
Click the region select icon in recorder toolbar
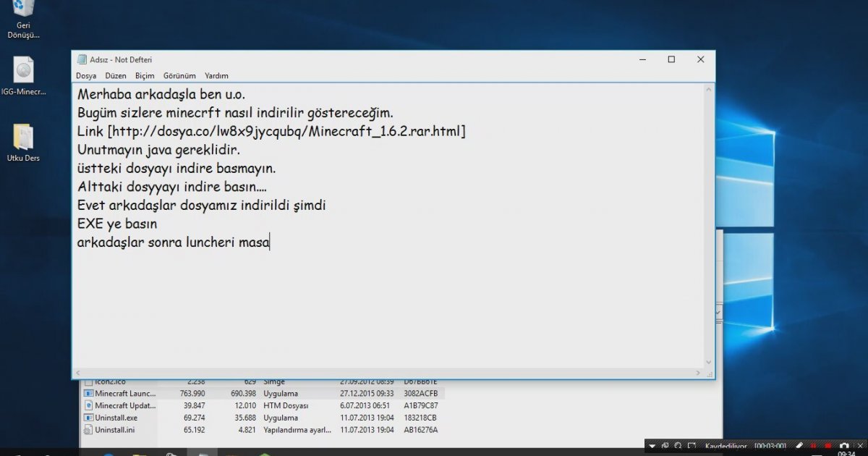(692, 446)
